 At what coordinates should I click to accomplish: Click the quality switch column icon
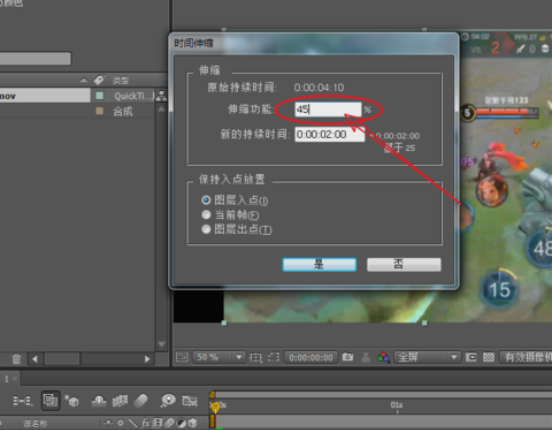[x=133, y=423]
